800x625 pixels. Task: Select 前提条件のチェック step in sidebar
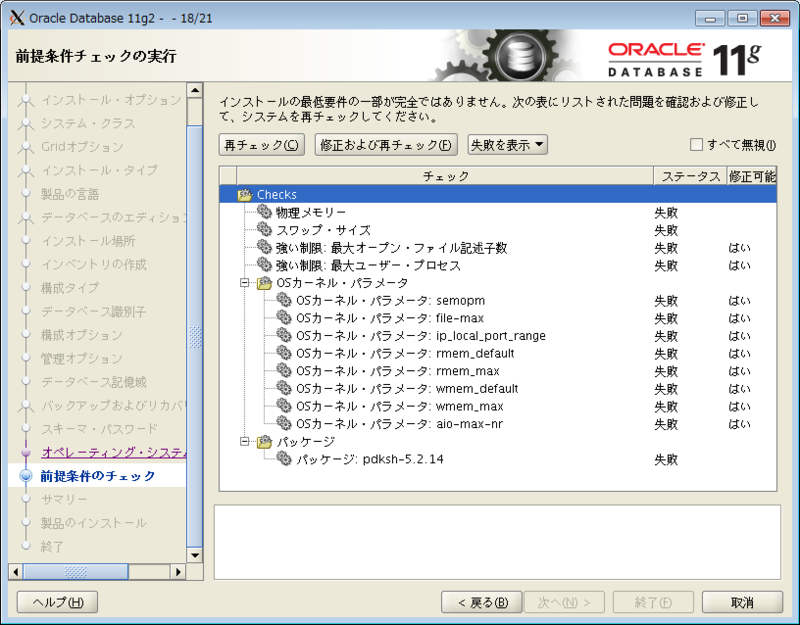tap(95, 476)
